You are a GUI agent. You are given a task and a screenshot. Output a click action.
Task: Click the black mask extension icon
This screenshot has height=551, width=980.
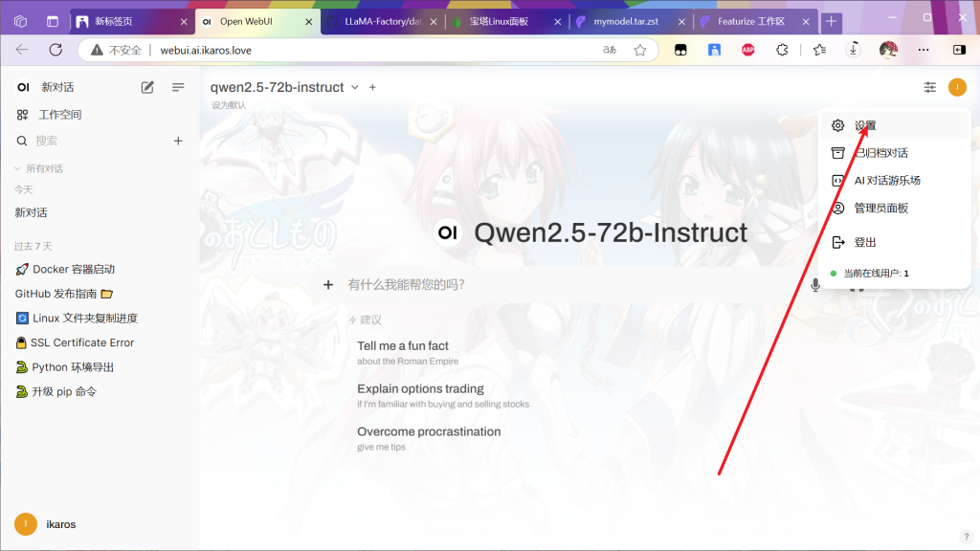[x=680, y=50]
